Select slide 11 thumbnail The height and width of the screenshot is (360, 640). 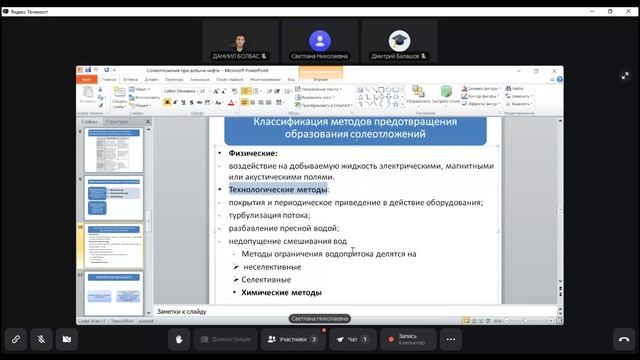click(x=113, y=293)
